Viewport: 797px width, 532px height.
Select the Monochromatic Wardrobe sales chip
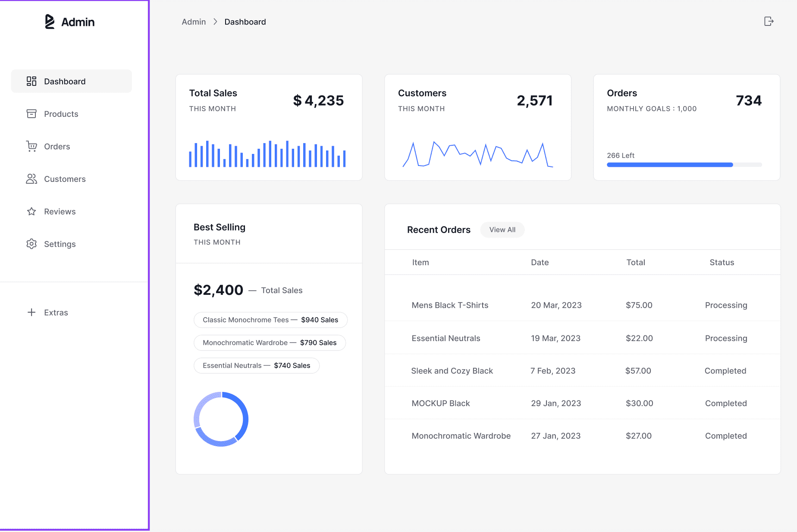click(270, 343)
